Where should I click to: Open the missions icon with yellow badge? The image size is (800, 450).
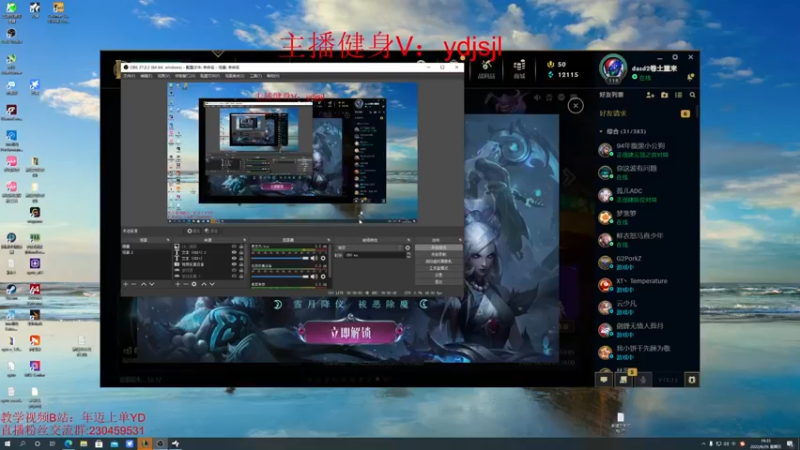pos(623,380)
